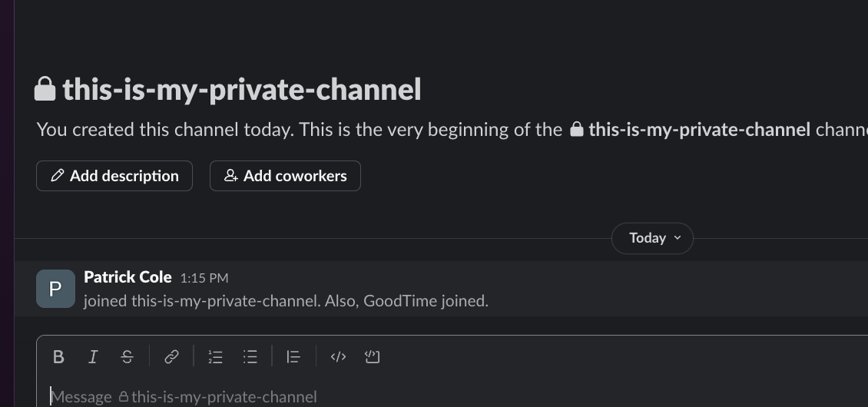Viewport: 868px width, 407px height.
Task: Start a bulleted list
Action: coord(250,356)
